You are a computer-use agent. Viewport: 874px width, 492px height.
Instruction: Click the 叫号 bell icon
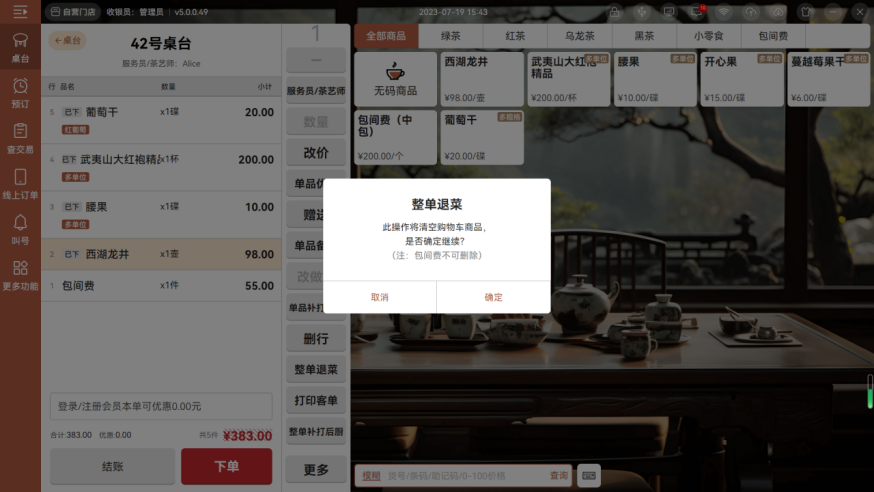(x=20, y=229)
